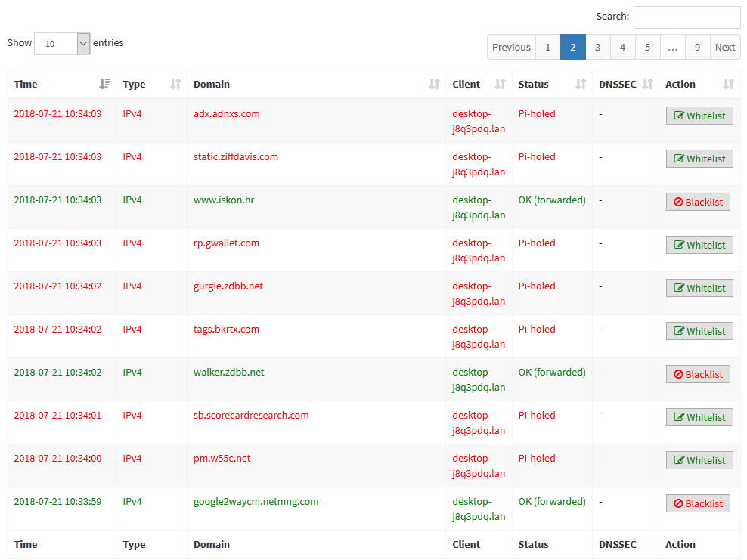This screenshot has height=560, width=747.
Task: Click the Time column sort icon
Action: (104, 84)
